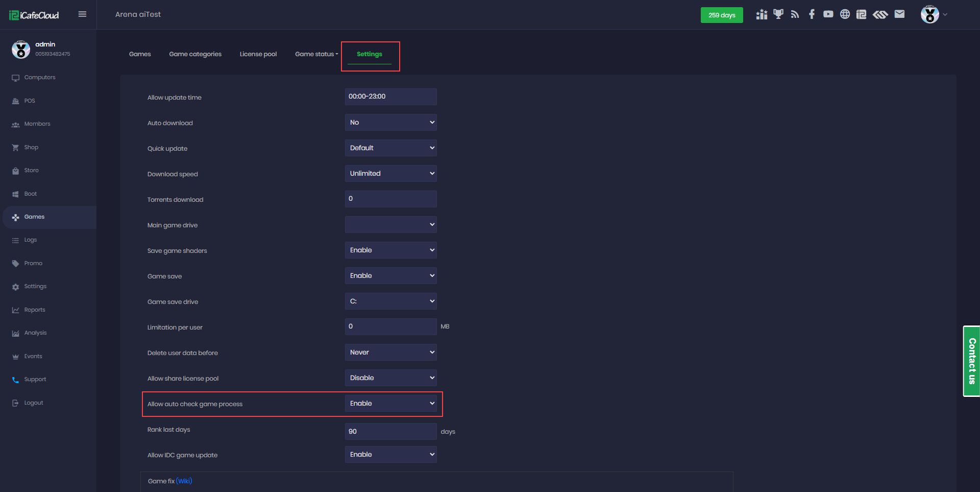Open the Game fix Wiki link
Viewport: 980px width, 492px height.
pyautogui.click(x=184, y=481)
